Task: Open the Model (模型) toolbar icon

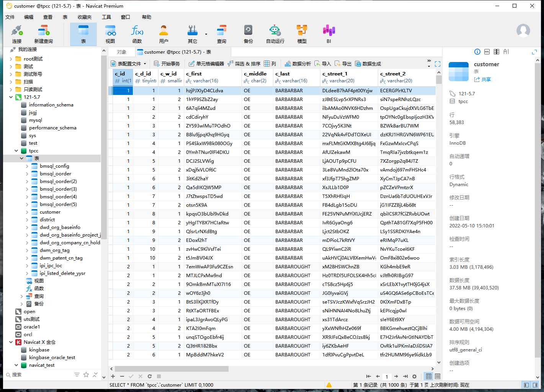Action: click(302, 34)
